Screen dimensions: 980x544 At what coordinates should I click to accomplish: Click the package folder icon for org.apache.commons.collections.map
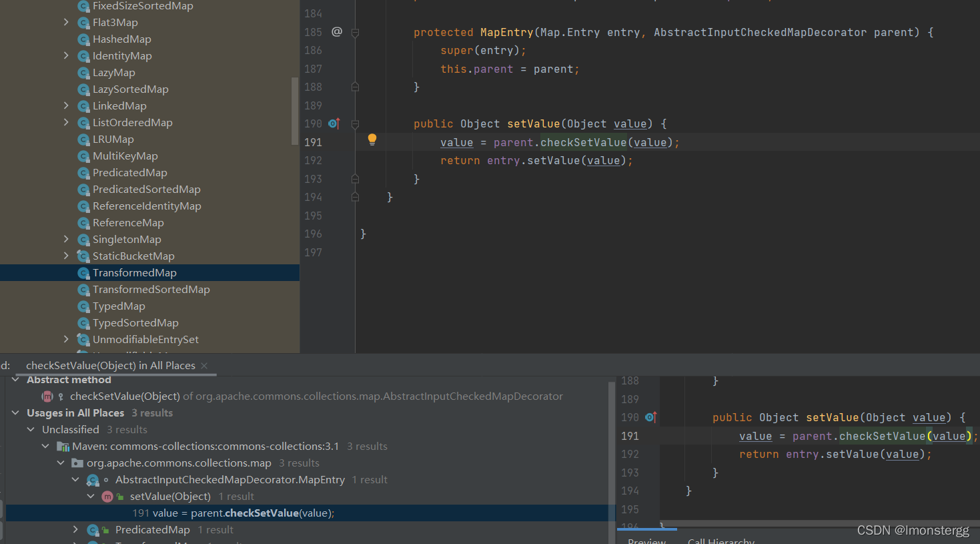pos(77,463)
